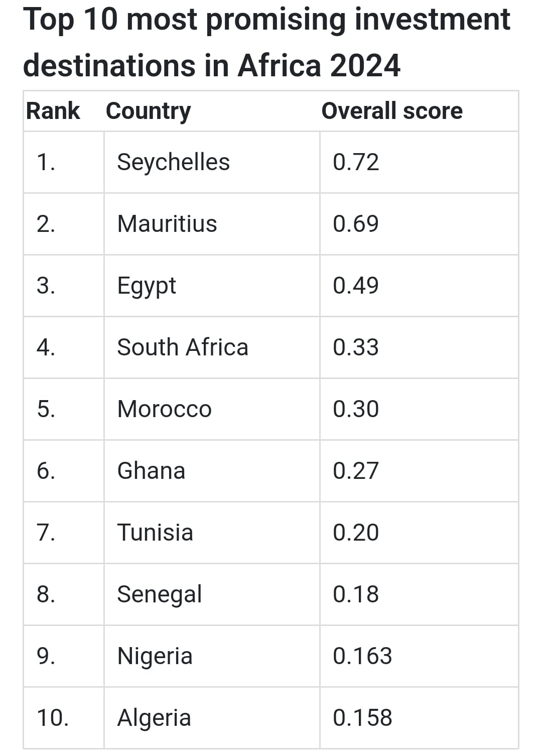Image resolution: width=542 pixels, height=756 pixels.
Task: Click Seychelles score 0.72
Action: 356,162
